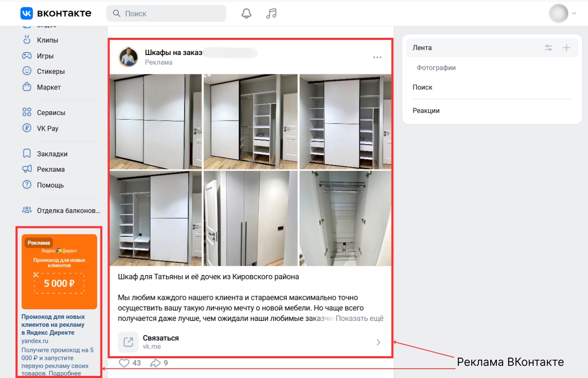Add a new feed tab with plus icon
588x378 pixels.
point(566,48)
